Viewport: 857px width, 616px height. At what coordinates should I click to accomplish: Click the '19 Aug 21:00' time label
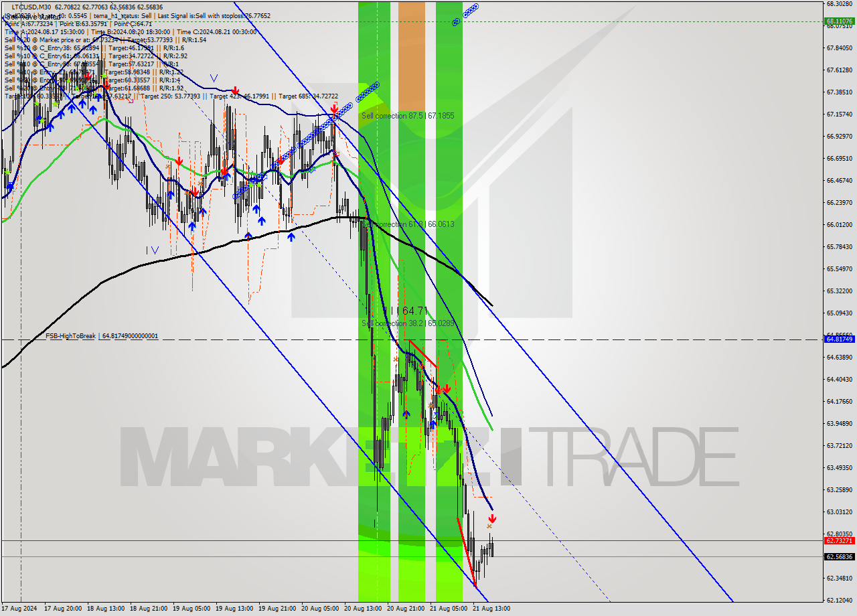[277, 609]
